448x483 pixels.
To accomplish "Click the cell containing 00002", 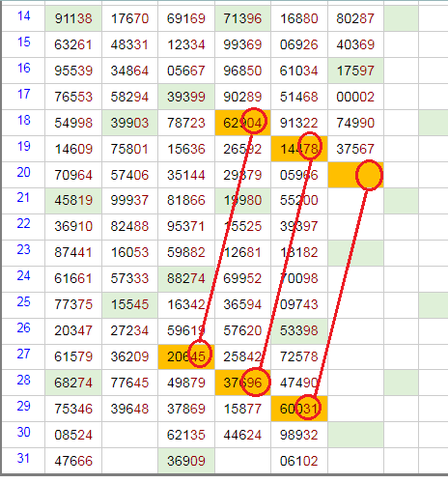I will [355, 97].
